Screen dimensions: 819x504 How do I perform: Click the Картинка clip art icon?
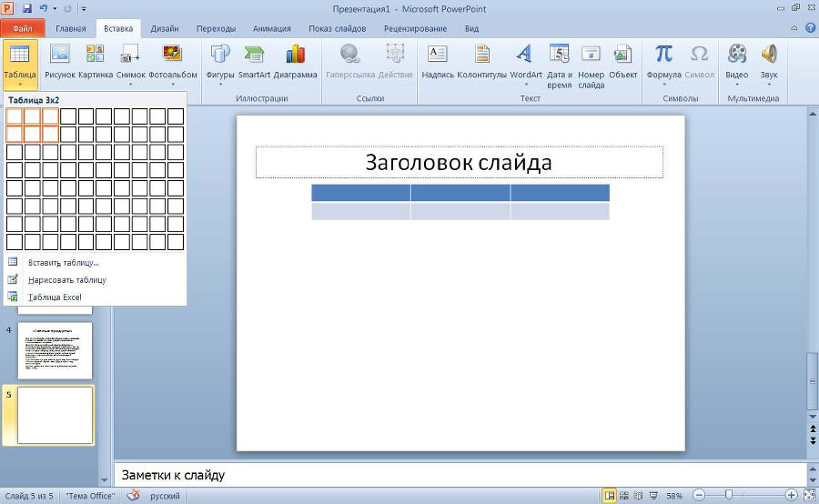pyautogui.click(x=95, y=62)
